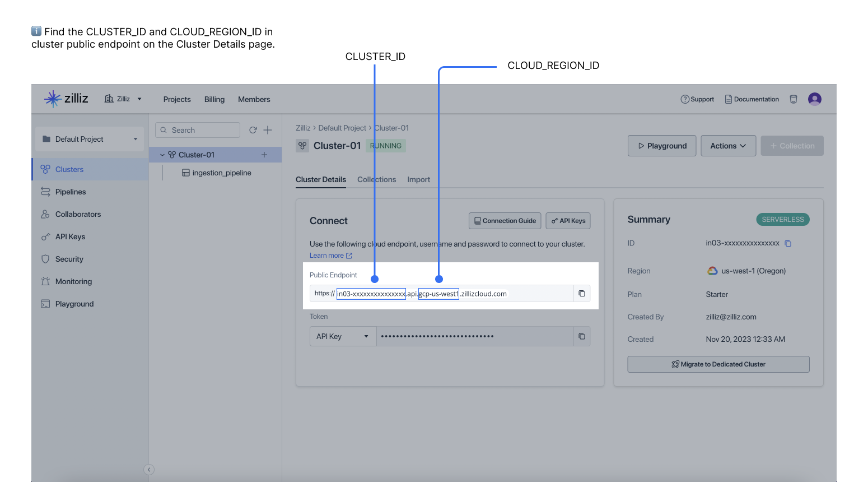Screen dimensions: 868x501
Task: Click the Migrate to Dedicated Cluster button
Action: coord(718,364)
